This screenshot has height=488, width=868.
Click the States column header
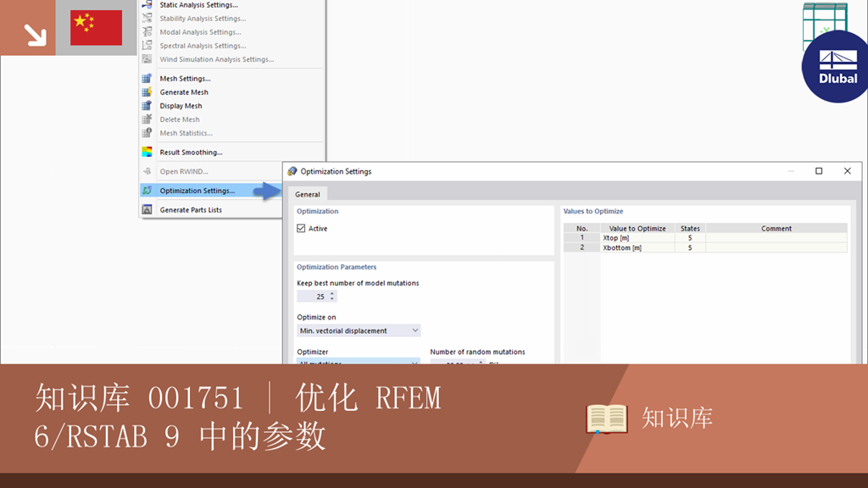tap(690, 229)
